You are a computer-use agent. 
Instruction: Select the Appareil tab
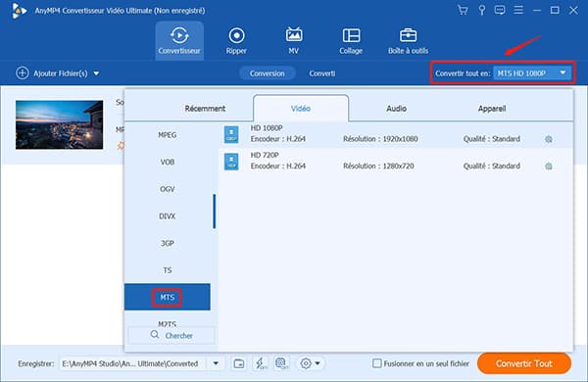[x=492, y=109]
